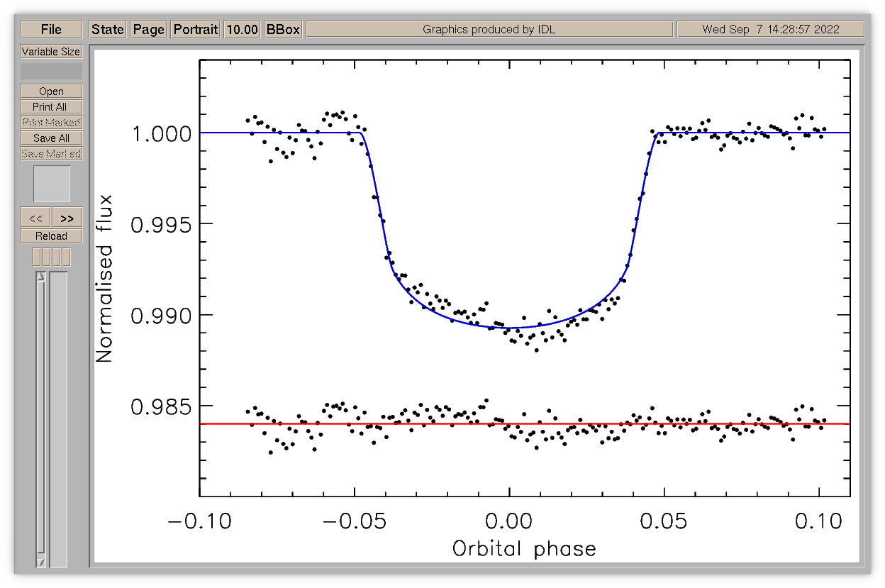This screenshot has width=885, height=588.
Task: Click the Print All button
Action: click(x=51, y=107)
